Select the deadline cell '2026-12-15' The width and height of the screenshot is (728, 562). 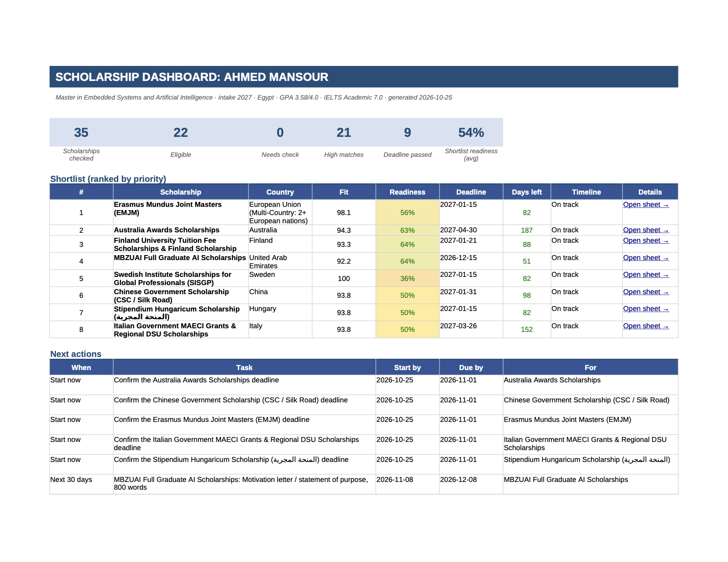pyautogui.click(x=471, y=261)
